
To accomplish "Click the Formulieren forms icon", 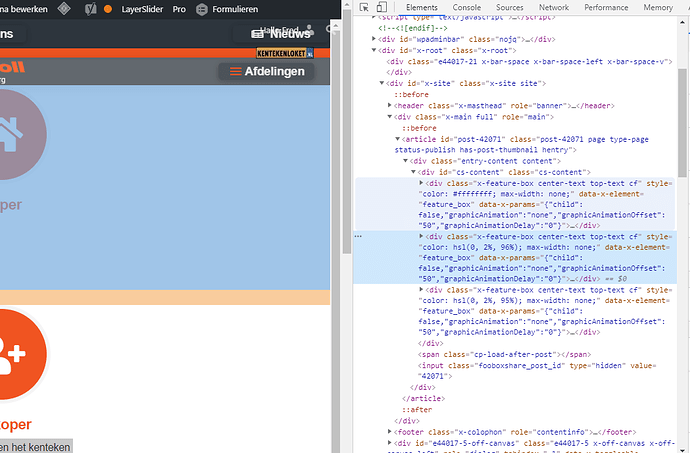I will [202, 9].
